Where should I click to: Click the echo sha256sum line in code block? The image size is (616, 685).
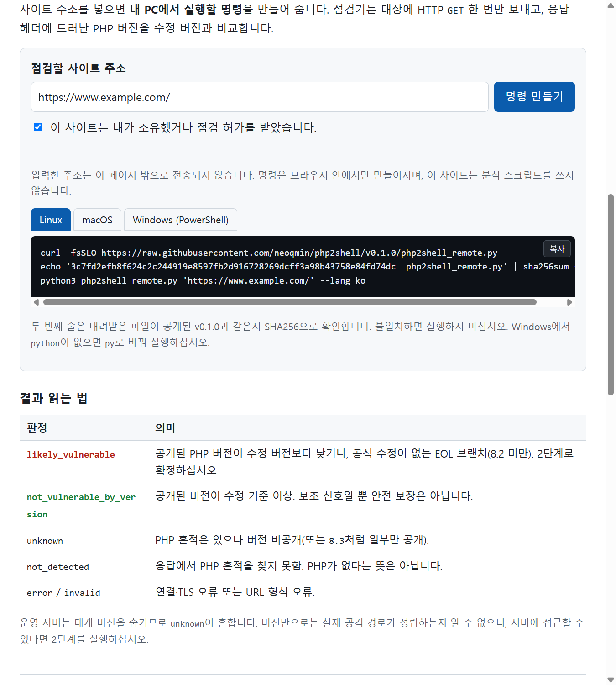(x=304, y=266)
